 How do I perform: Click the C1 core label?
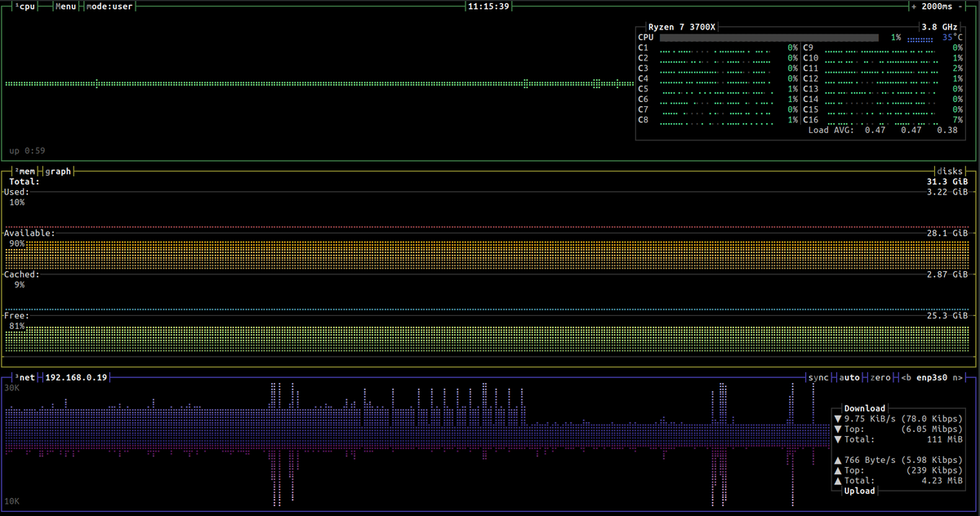point(644,48)
